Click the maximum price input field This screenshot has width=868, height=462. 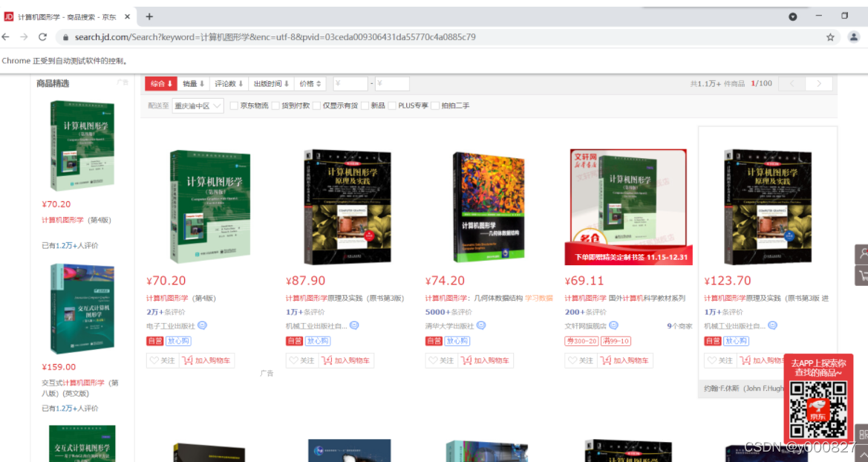coord(393,84)
